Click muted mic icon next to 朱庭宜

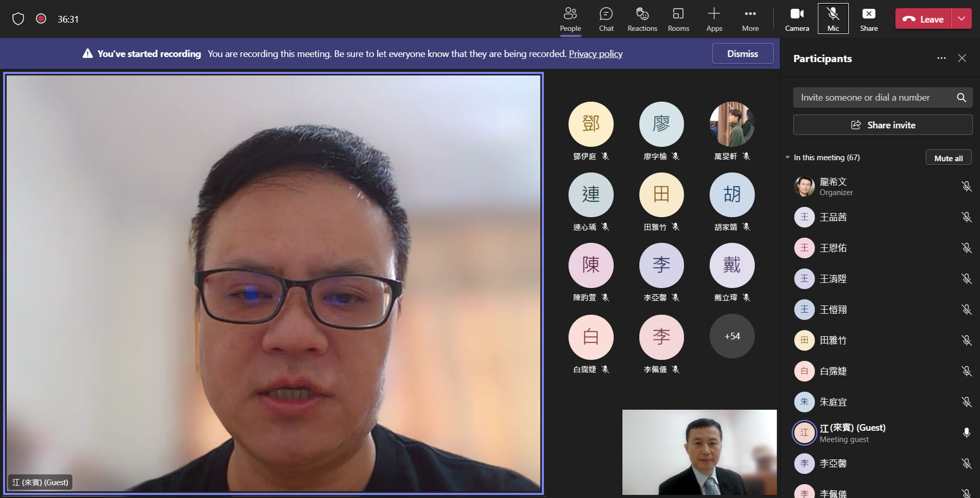pos(967,402)
